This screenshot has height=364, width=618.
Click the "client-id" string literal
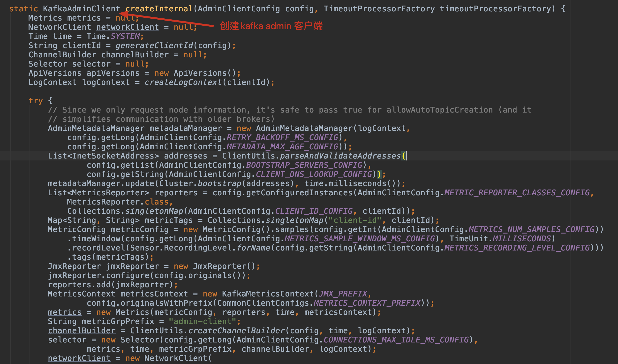[x=355, y=220]
